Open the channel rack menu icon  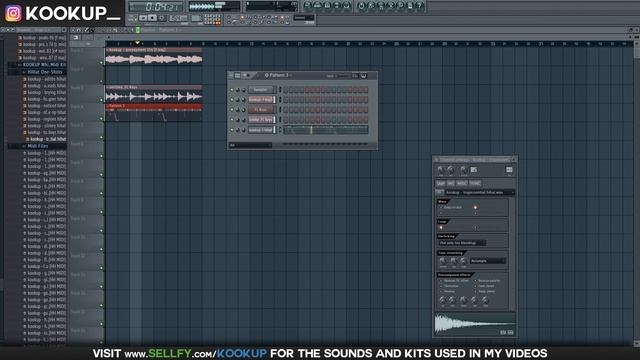click(231, 76)
